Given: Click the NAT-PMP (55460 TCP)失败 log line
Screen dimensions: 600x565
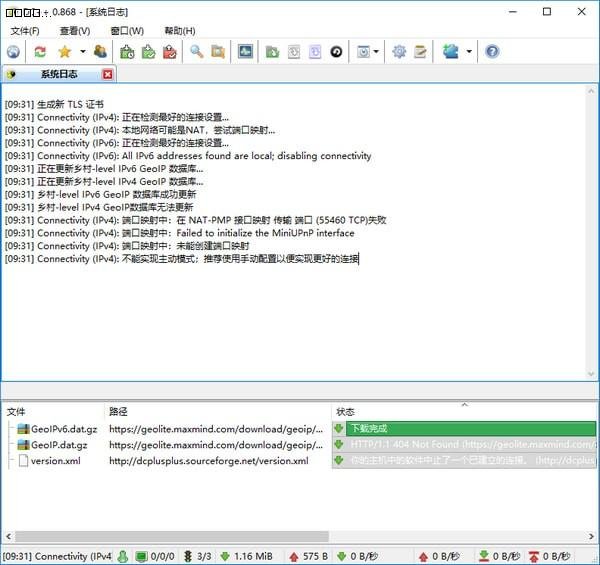Looking at the screenshot, I should 195,220.
